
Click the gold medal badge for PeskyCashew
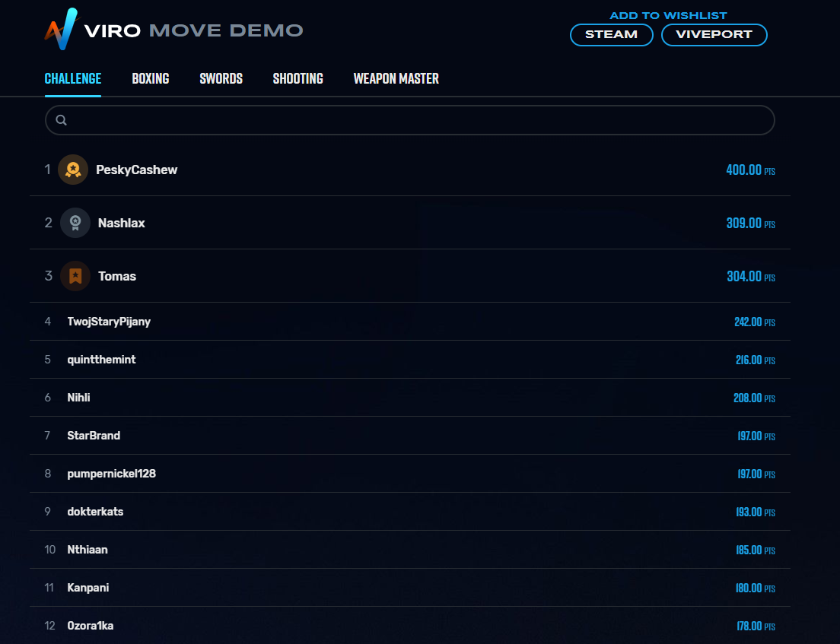(73, 170)
